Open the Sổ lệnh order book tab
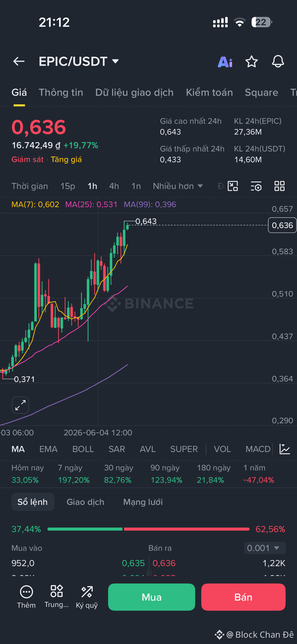This screenshot has width=297, height=644. coord(33,502)
